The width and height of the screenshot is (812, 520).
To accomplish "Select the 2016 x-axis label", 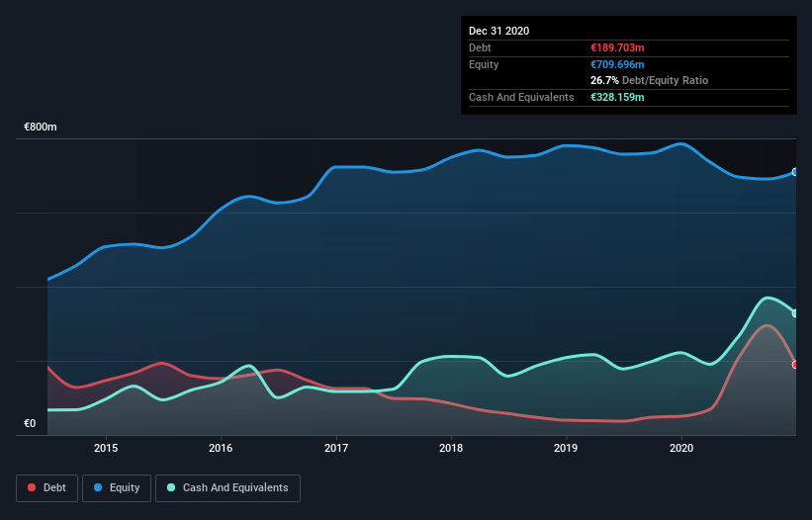I will pyautogui.click(x=221, y=448).
